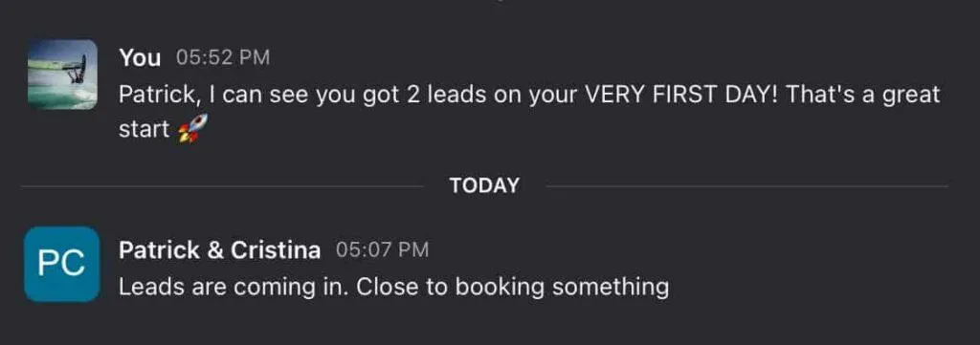
Task: Click the word Cristina in the sender name
Action: tap(276, 250)
